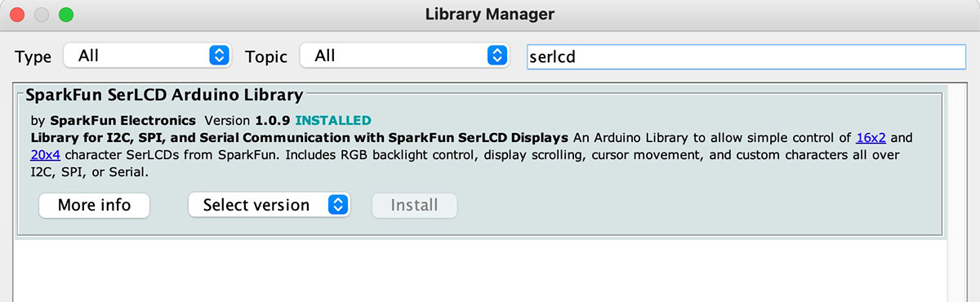
Task: Click the Type label text
Action: pos(33,56)
